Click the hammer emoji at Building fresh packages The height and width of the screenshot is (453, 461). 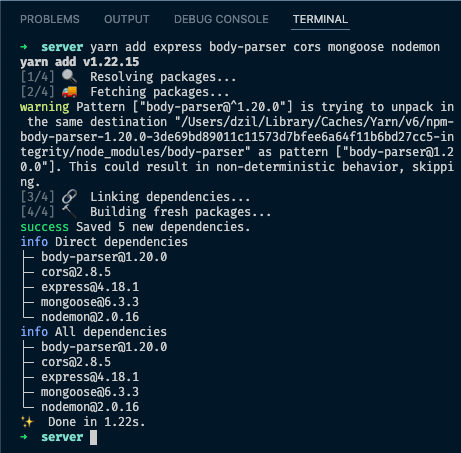[x=69, y=212]
